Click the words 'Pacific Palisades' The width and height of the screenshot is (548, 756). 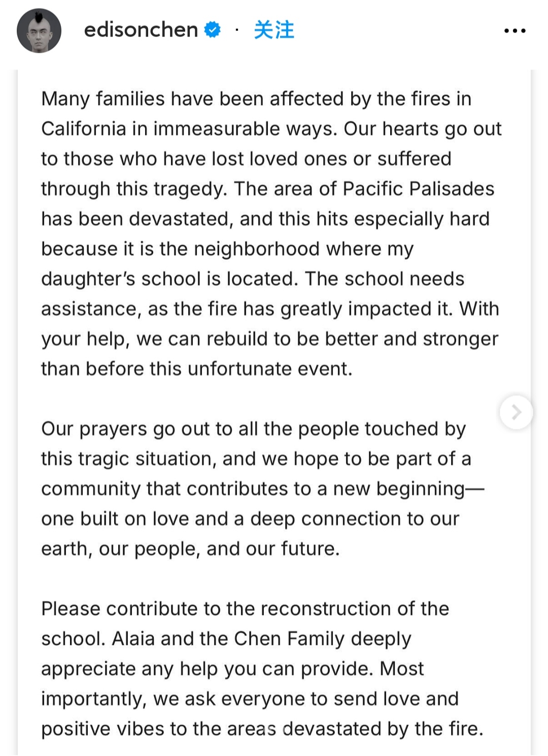[x=418, y=189]
